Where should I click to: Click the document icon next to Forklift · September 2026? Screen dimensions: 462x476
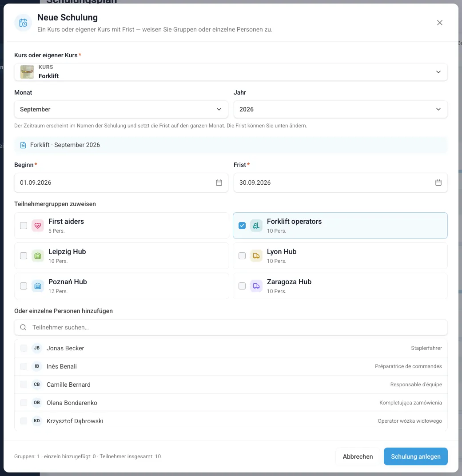click(x=23, y=145)
